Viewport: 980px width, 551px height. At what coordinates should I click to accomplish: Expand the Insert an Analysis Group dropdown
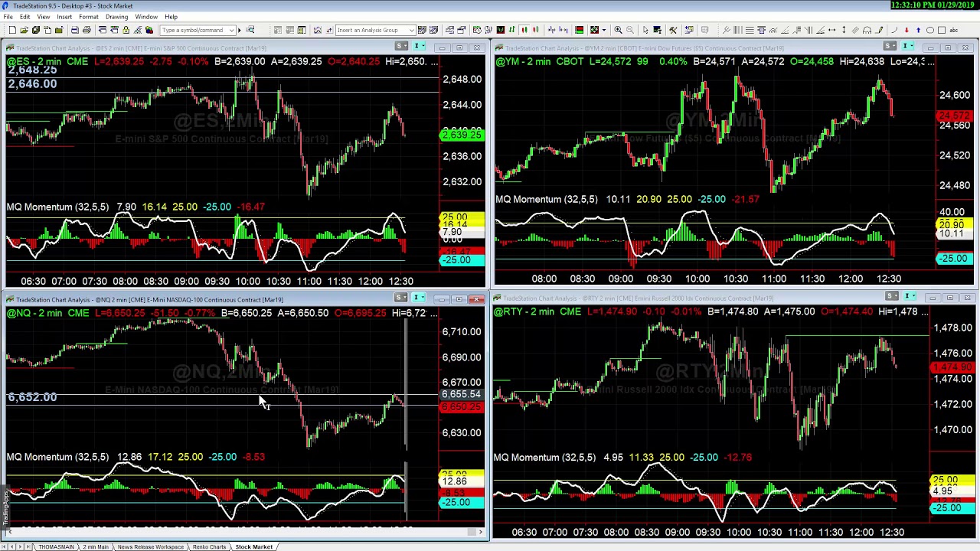(x=411, y=30)
